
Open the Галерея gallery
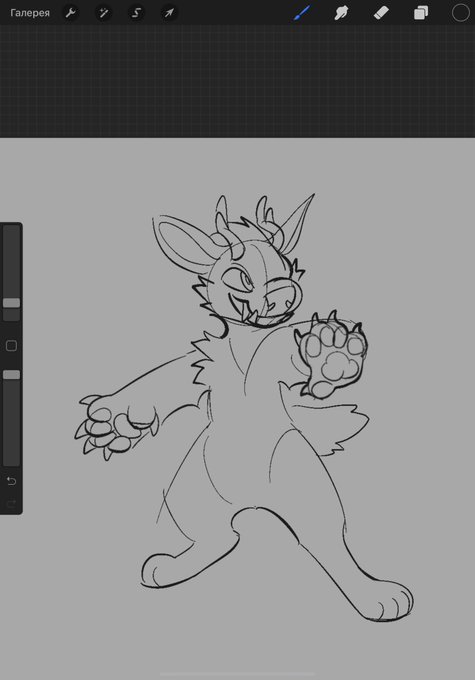[x=30, y=13]
